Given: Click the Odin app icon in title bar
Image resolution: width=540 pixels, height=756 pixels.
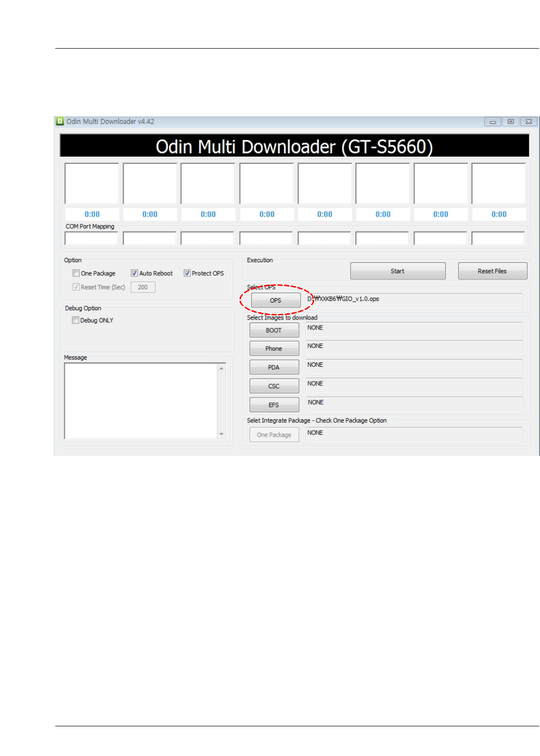Looking at the screenshot, I should tap(60, 121).
